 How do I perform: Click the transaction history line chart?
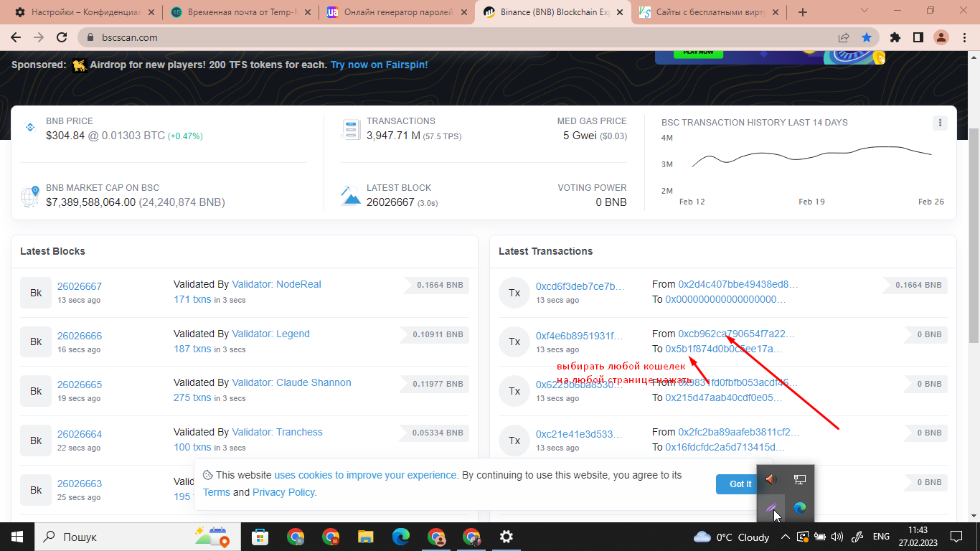[x=811, y=157]
